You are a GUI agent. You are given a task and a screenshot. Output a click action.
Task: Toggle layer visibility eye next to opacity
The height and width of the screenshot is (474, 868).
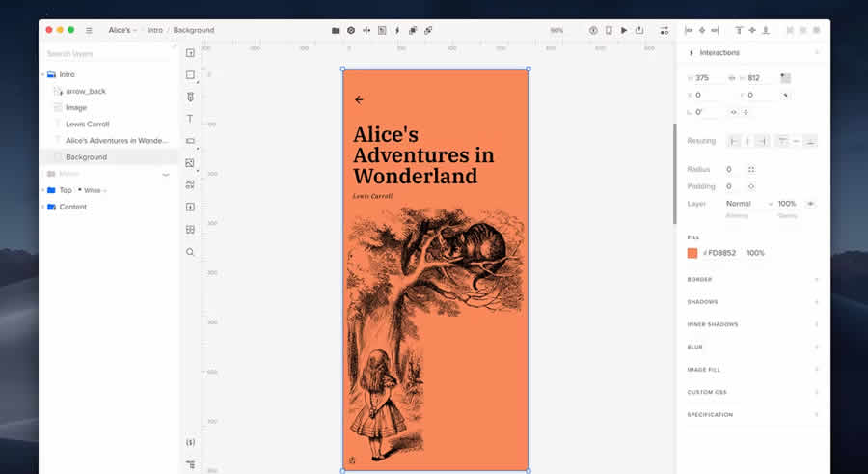pos(810,204)
